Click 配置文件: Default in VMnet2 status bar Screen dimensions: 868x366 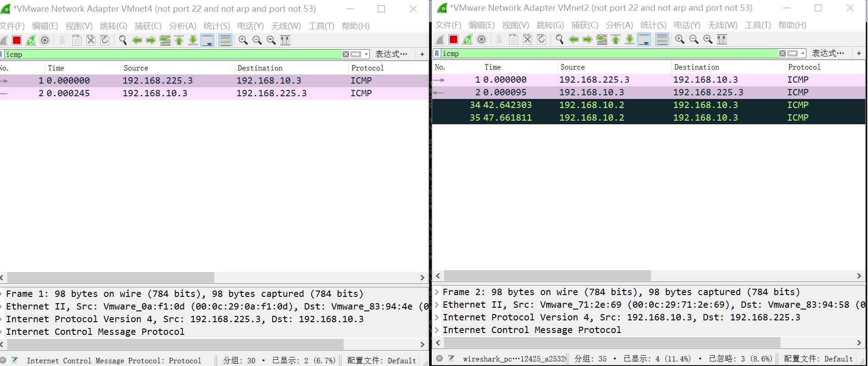(818, 359)
